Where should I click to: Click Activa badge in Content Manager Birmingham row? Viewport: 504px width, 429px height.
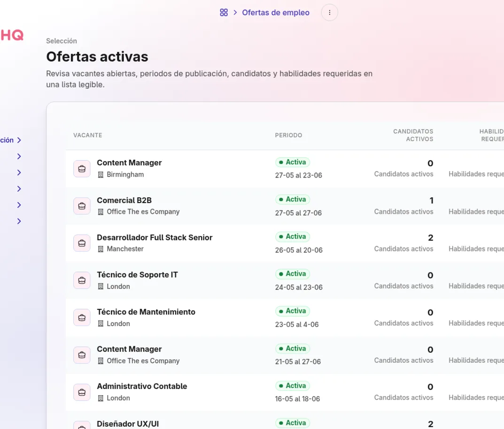pos(293,162)
